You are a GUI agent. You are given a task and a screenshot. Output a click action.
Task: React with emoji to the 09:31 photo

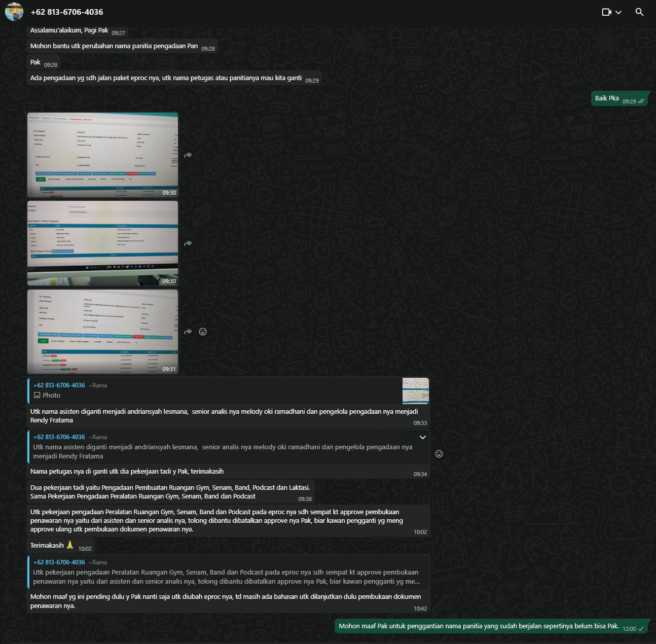coord(203,332)
